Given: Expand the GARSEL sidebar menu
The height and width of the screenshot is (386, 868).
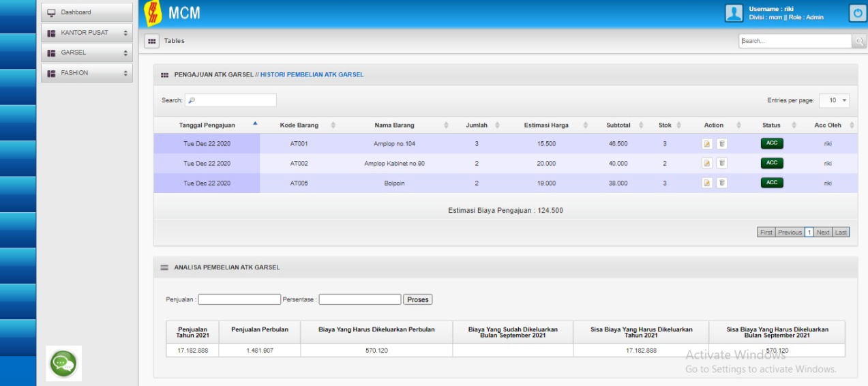Looking at the screenshot, I should 87,53.
